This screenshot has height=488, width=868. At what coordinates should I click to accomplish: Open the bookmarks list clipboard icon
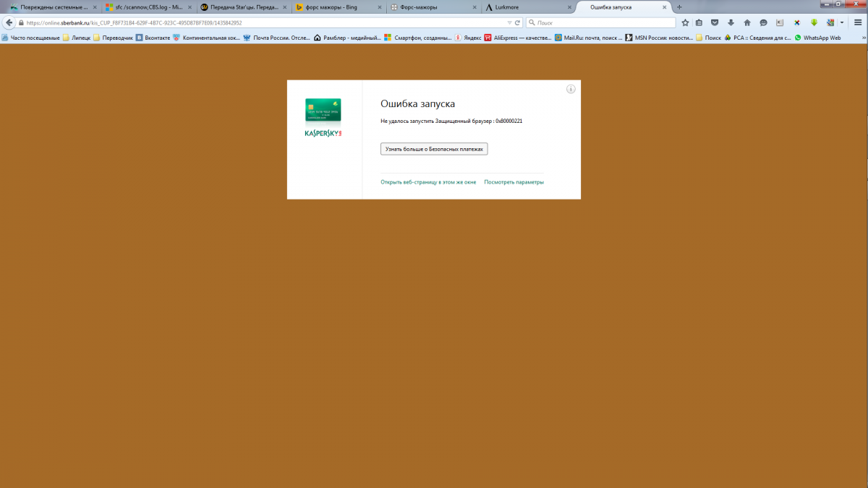pos(699,22)
